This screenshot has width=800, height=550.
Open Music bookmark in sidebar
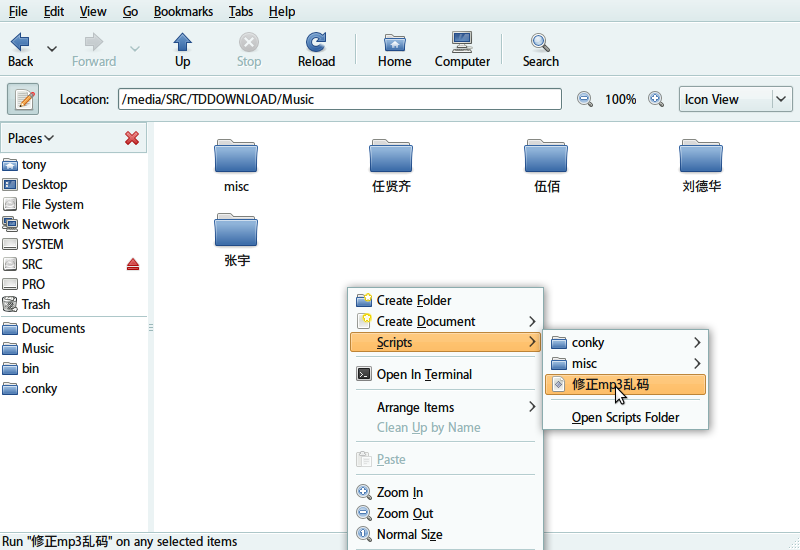pos(73,348)
